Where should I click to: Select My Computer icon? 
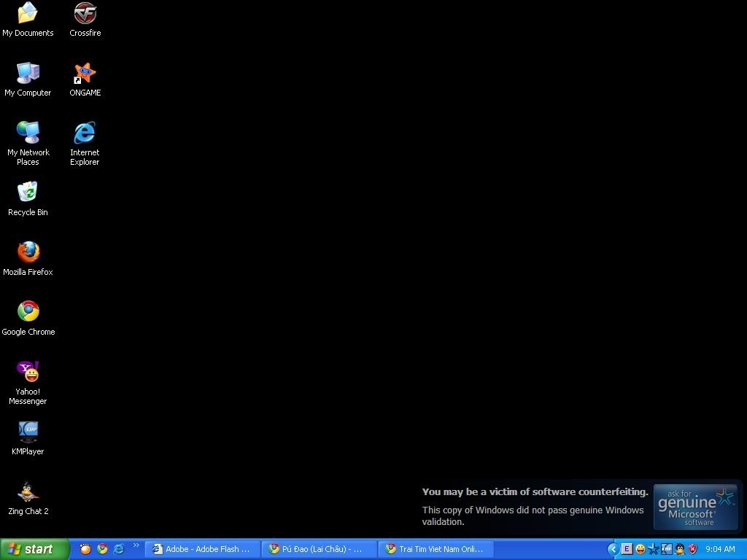(x=28, y=79)
